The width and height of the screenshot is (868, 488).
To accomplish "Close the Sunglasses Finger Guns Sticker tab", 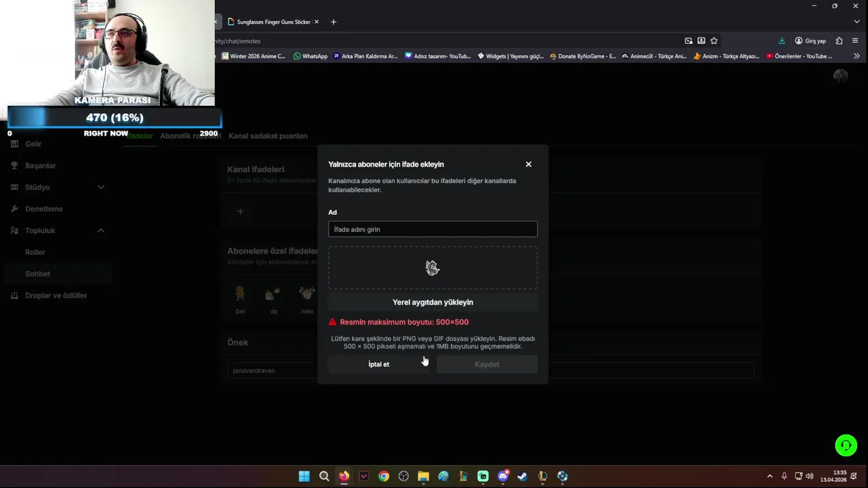I will click(x=316, y=22).
